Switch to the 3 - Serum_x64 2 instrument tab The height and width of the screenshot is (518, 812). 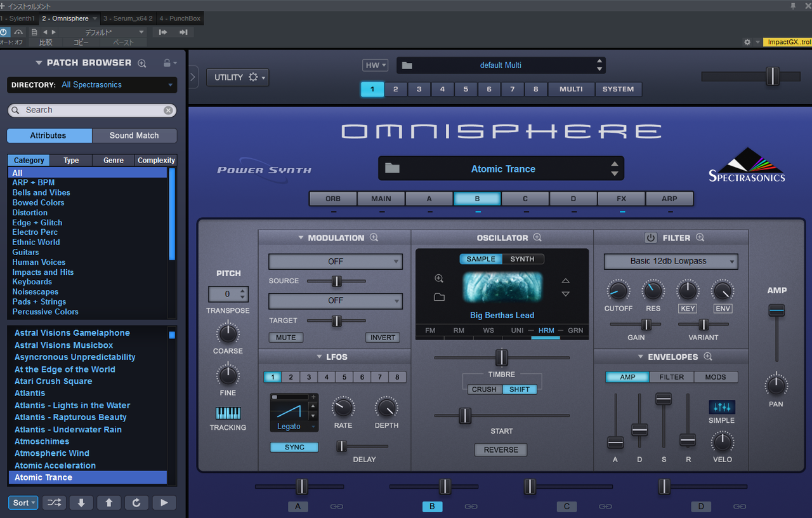pos(129,18)
